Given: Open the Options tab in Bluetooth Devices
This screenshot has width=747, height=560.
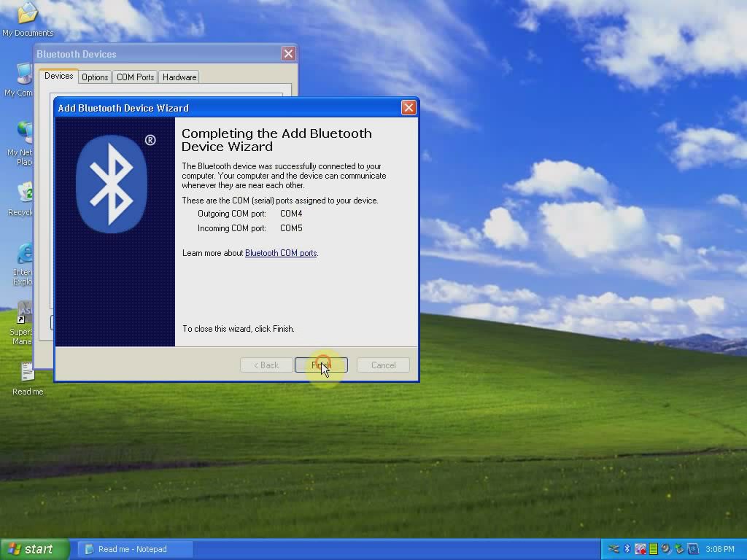Looking at the screenshot, I should tap(94, 77).
